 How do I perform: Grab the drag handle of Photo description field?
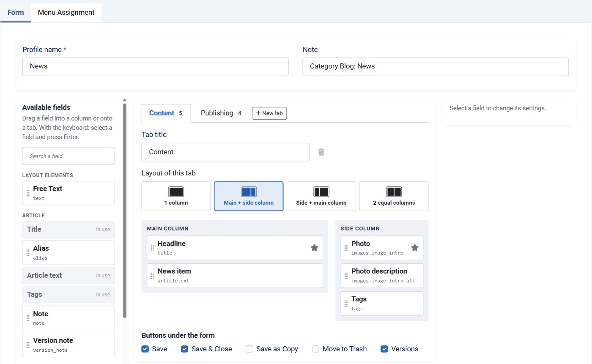point(346,276)
